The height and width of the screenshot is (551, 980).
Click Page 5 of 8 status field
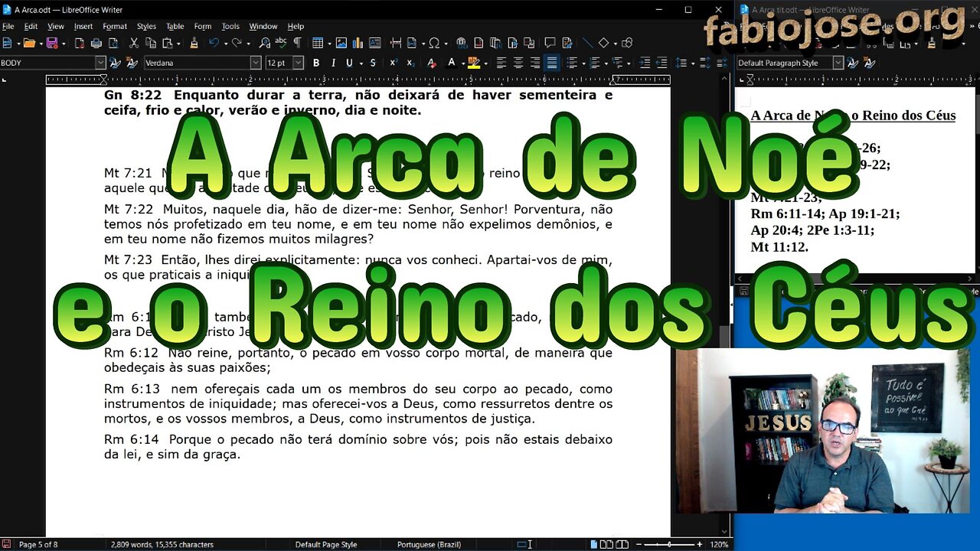[38, 545]
